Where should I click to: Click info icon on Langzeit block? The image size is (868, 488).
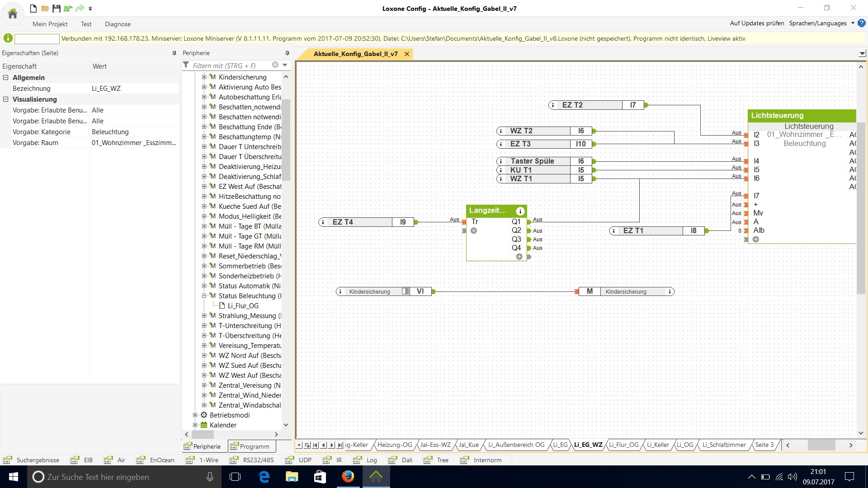coord(520,211)
